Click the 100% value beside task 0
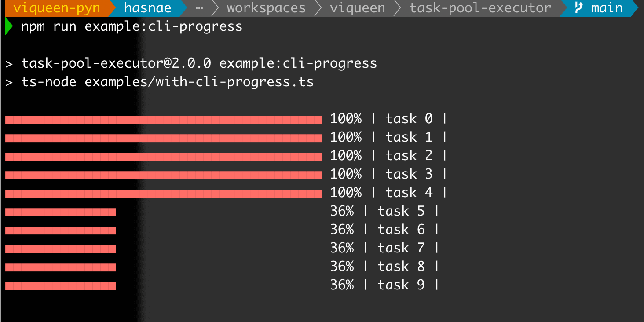Viewport: 644px width, 322px height. [346, 119]
